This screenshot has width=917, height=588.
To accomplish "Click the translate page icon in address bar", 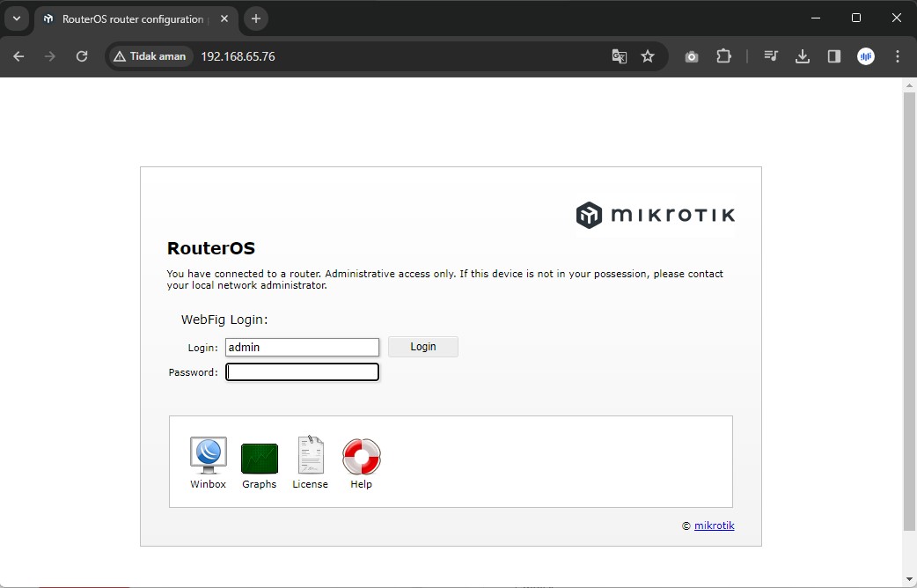I will (620, 56).
